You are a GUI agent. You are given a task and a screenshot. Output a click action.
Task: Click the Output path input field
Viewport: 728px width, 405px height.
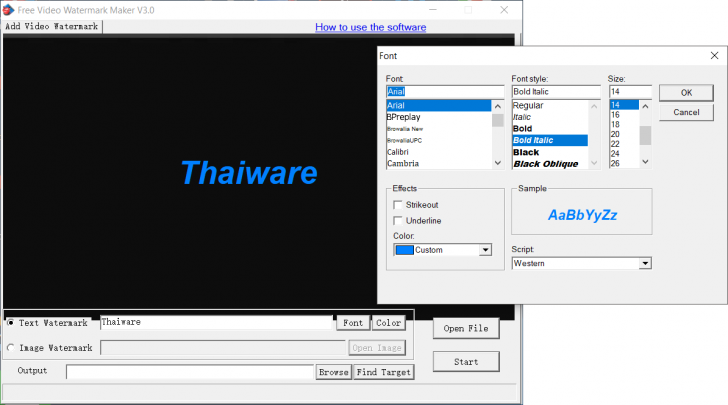pos(190,372)
